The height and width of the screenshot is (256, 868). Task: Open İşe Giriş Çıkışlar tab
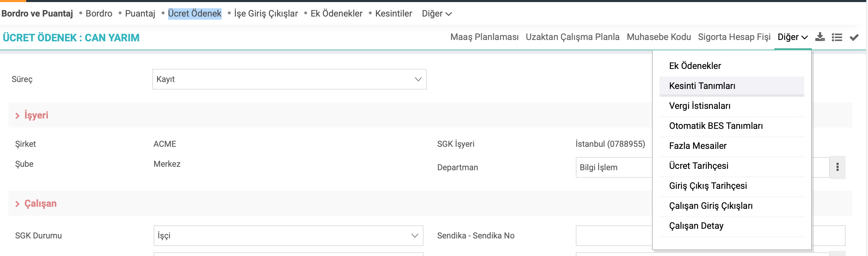(266, 13)
